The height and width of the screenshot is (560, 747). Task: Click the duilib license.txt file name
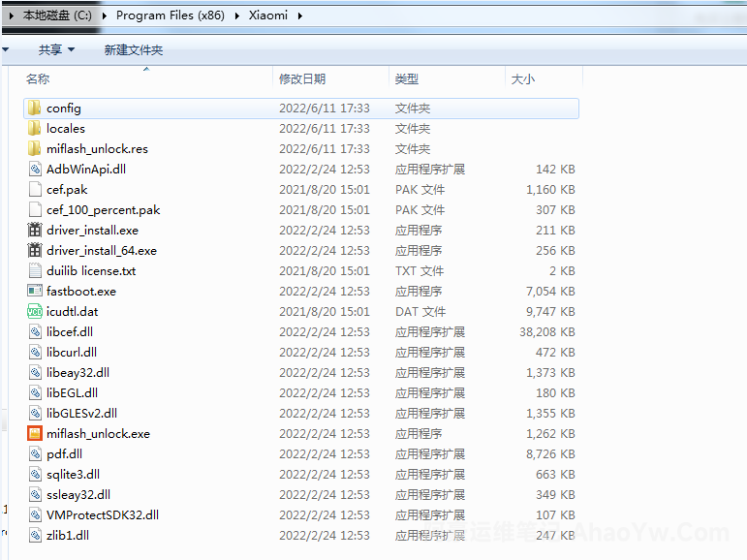[91, 270]
